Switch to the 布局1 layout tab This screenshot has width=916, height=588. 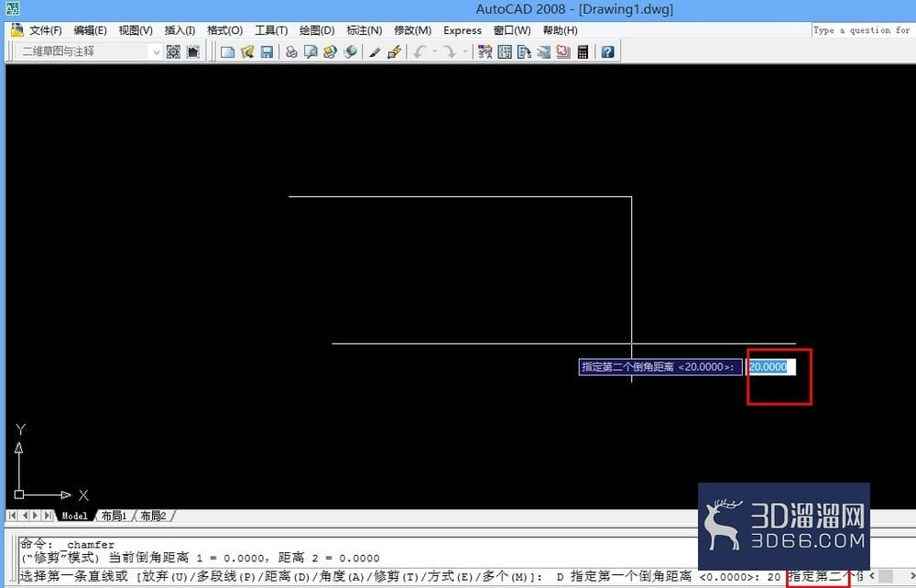[x=114, y=516]
